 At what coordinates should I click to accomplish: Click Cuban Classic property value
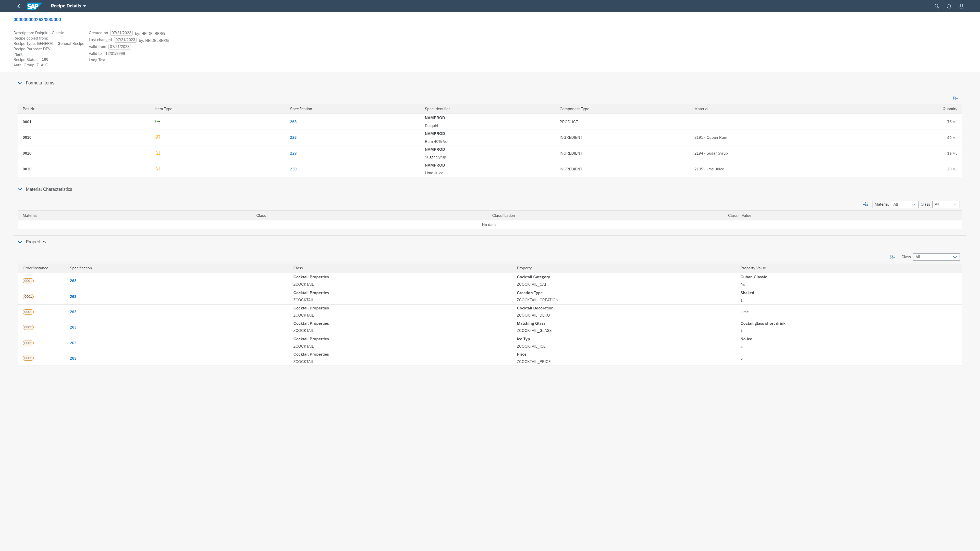pos(753,277)
